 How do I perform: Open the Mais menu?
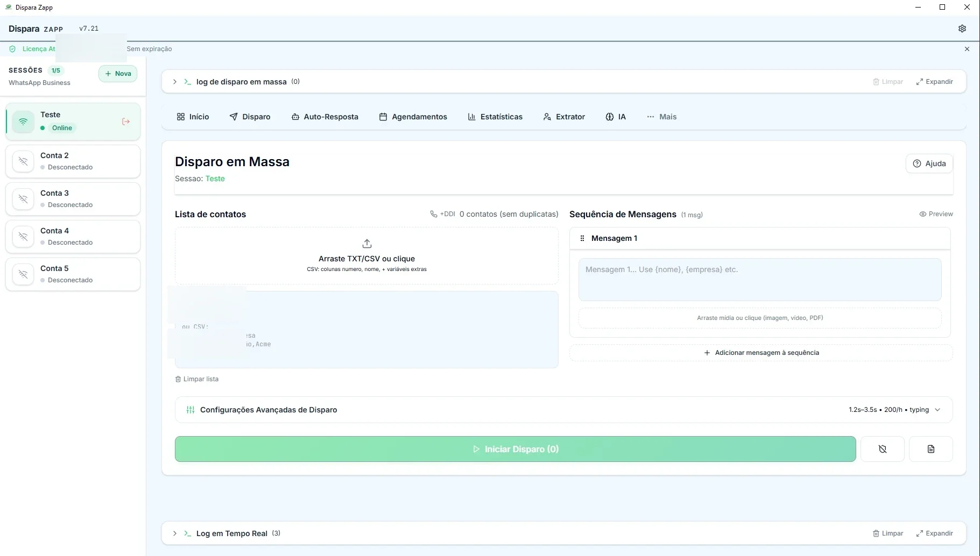pos(662,117)
